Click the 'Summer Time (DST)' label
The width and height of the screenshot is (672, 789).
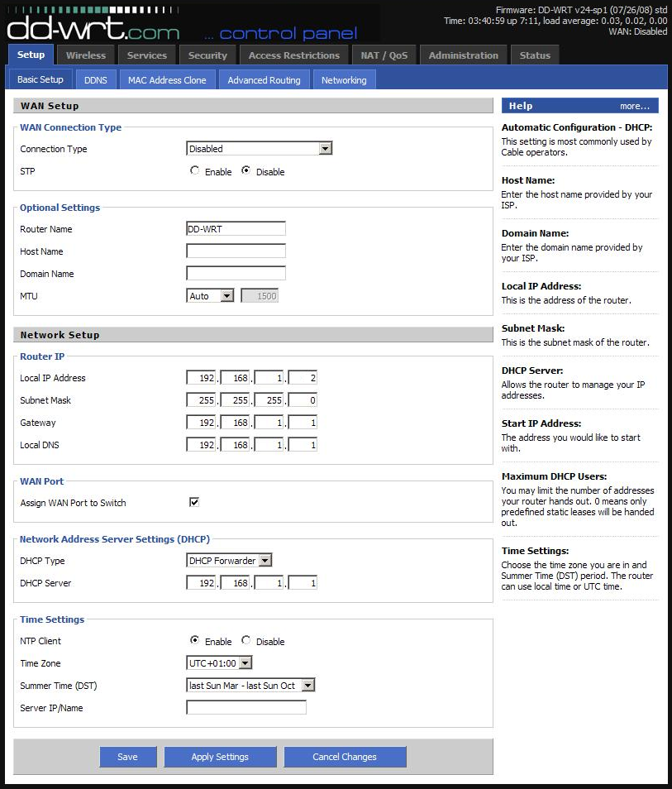click(x=59, y=686)
